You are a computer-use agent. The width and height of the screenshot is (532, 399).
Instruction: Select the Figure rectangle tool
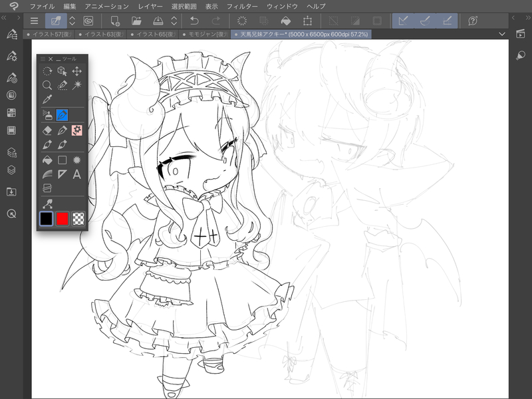62,160
